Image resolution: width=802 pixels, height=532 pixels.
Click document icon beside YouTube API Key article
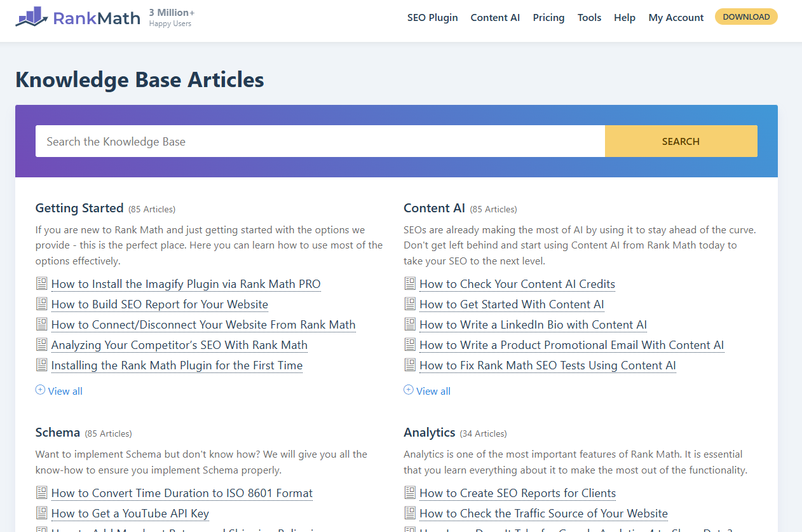41,513
